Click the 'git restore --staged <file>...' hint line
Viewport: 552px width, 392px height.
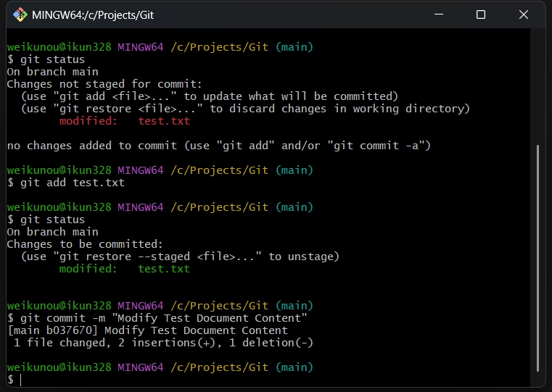(x=180, y=257)
